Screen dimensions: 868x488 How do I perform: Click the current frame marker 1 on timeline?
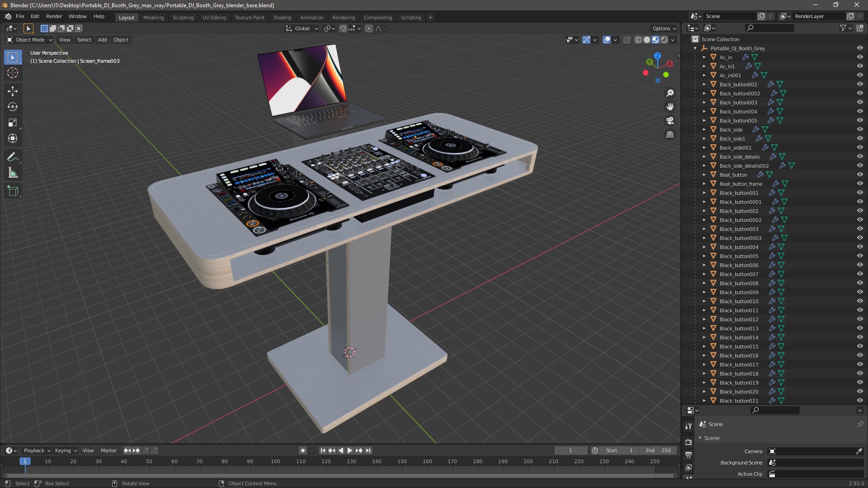25,461
